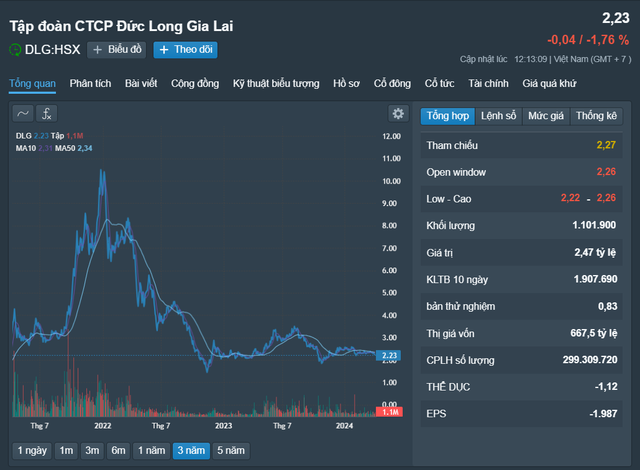The image size is (640, 470).
Task: Open the Lệnh sổ panel tab
Action: click(498, 116)
